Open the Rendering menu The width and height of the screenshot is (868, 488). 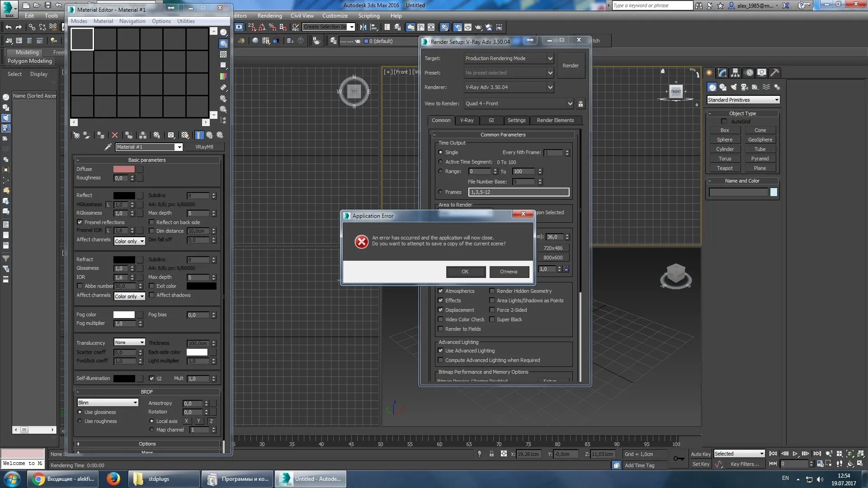pos(269,15)
